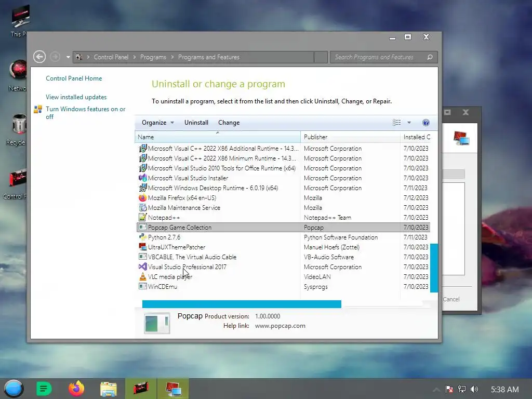Go back with the navigation back arrow
Screen dimensions: 532x399
[39, 57]
